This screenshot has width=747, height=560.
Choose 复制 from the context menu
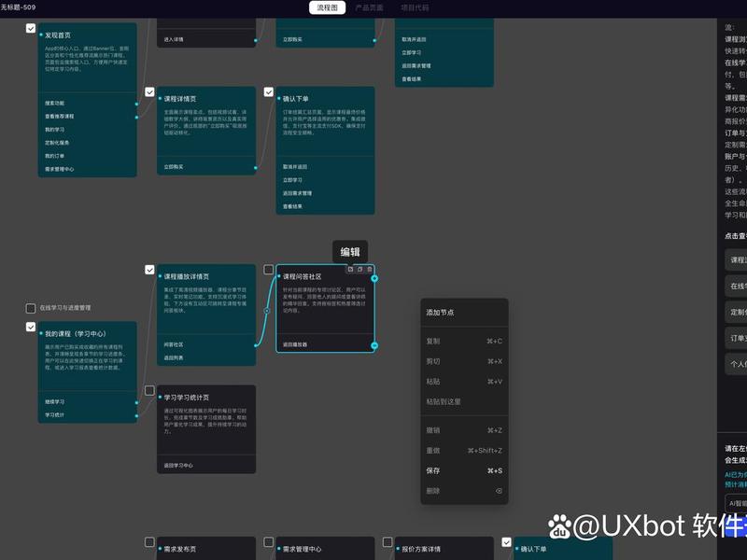pos(464,341)
